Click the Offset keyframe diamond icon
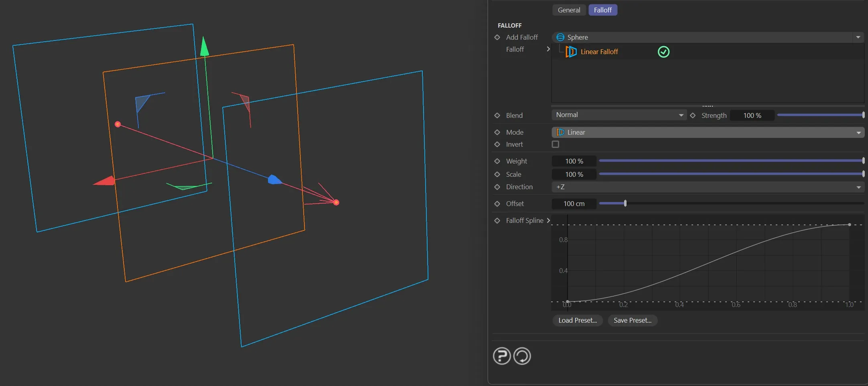 point(497,204)
